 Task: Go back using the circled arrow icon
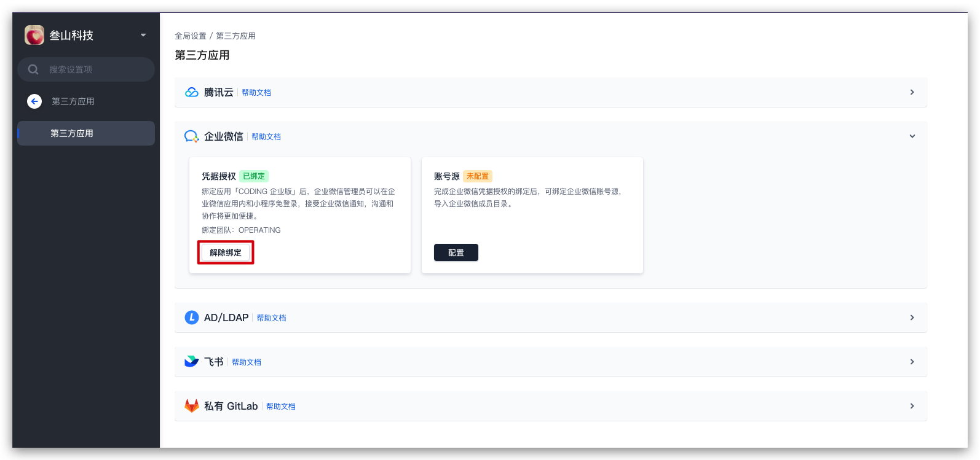click(34, 101)
